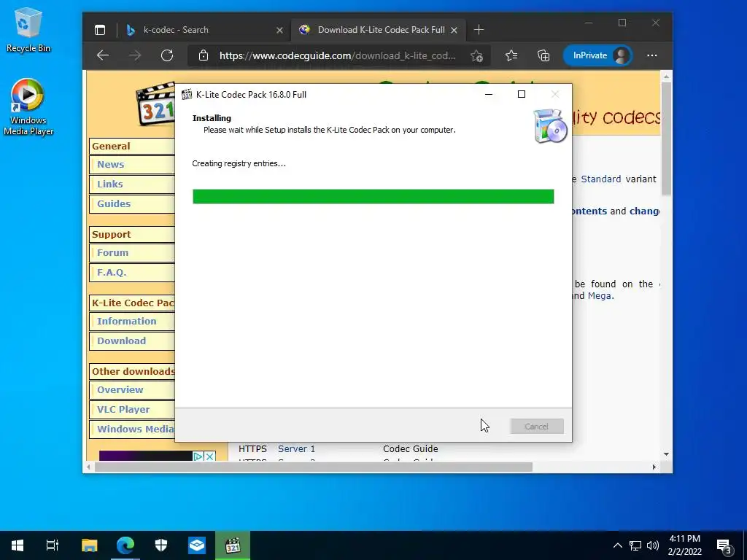Click the AdChoices triangle icon

pyautogui.click(x=198, y=456)
